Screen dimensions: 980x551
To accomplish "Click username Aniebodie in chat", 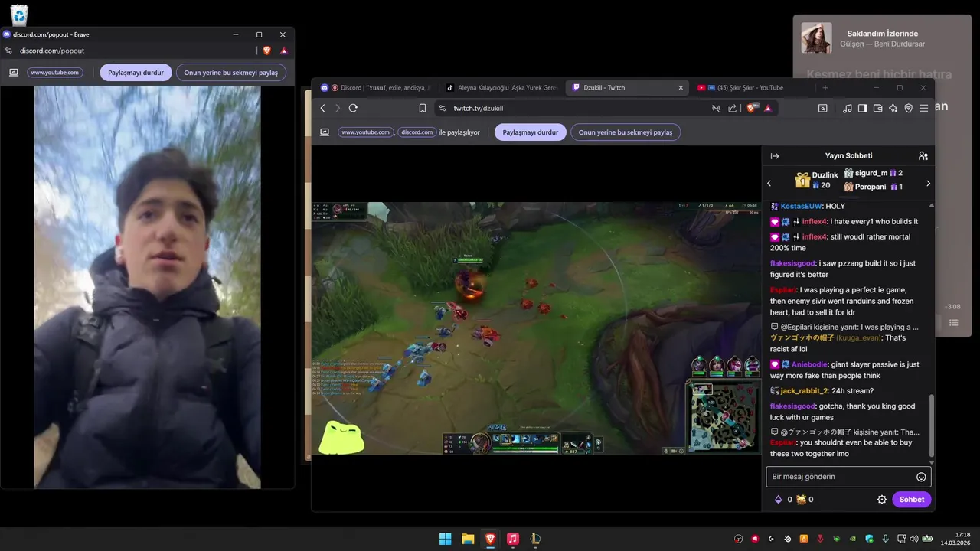I will [x=808, y=365].
